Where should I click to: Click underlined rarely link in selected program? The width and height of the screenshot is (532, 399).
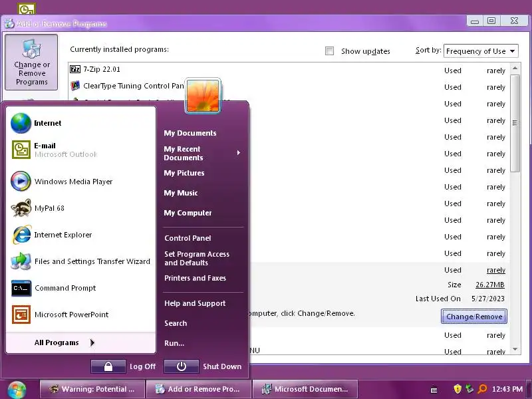coord(496,271)
